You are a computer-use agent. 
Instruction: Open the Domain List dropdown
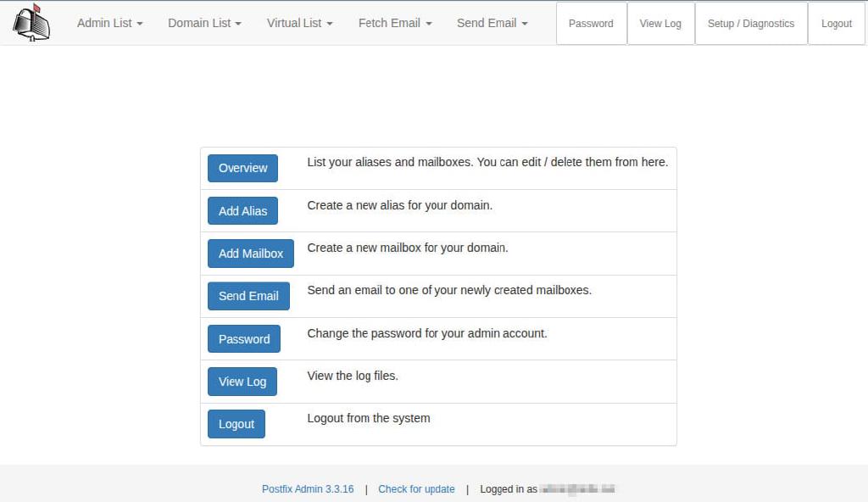point(203,23)
